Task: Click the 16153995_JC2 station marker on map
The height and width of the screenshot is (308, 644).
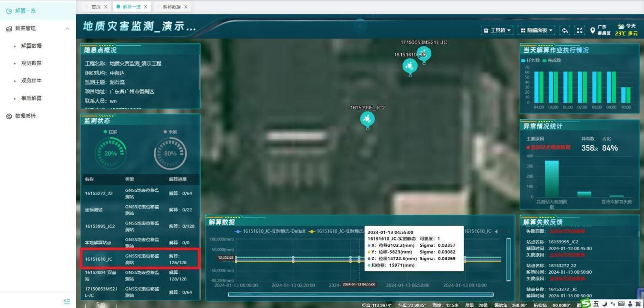Action: (x=367, y=119)
